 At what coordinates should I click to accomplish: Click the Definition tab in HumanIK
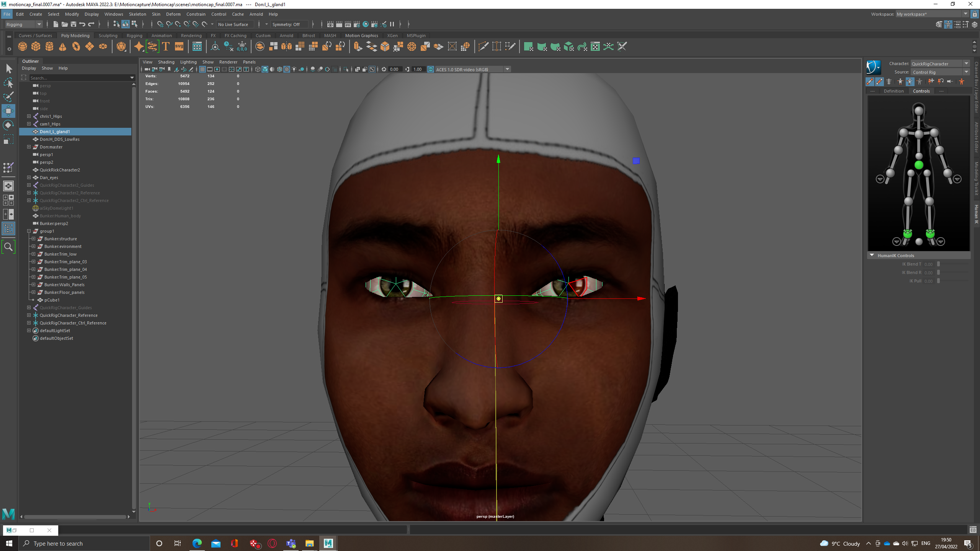[893, 91]
